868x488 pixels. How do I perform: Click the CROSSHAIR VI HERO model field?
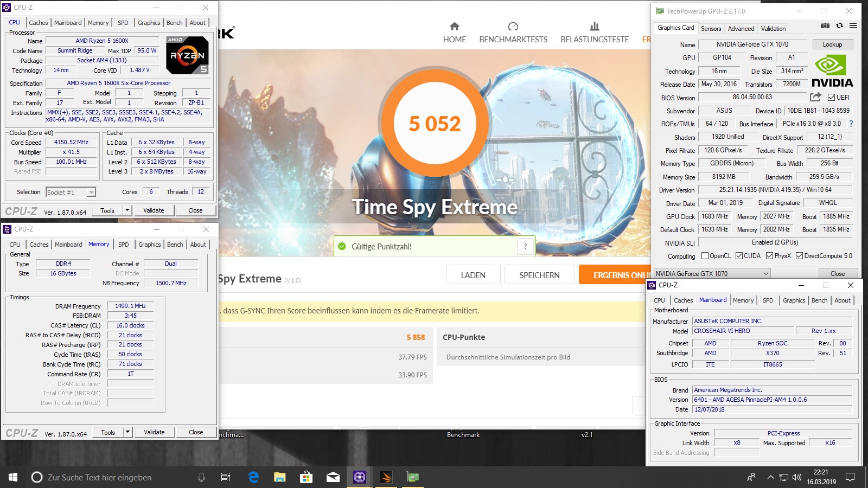pos(743,331)
